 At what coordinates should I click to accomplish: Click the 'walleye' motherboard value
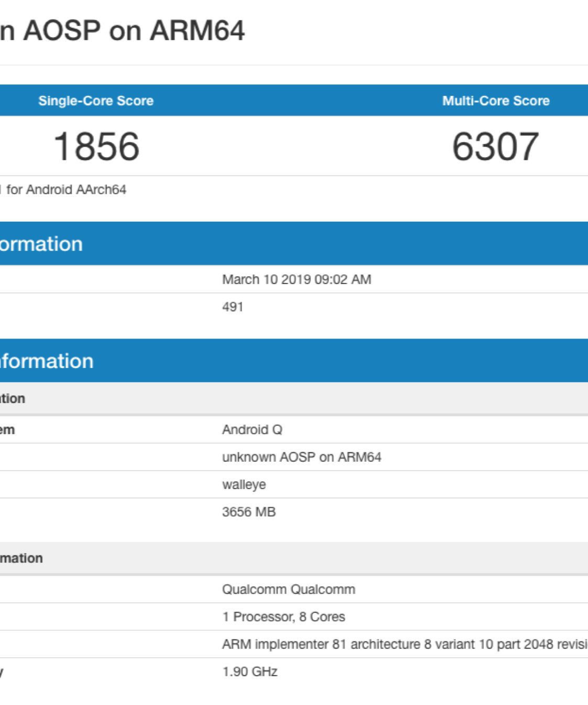pyautogui.click(x=244, y=484)
